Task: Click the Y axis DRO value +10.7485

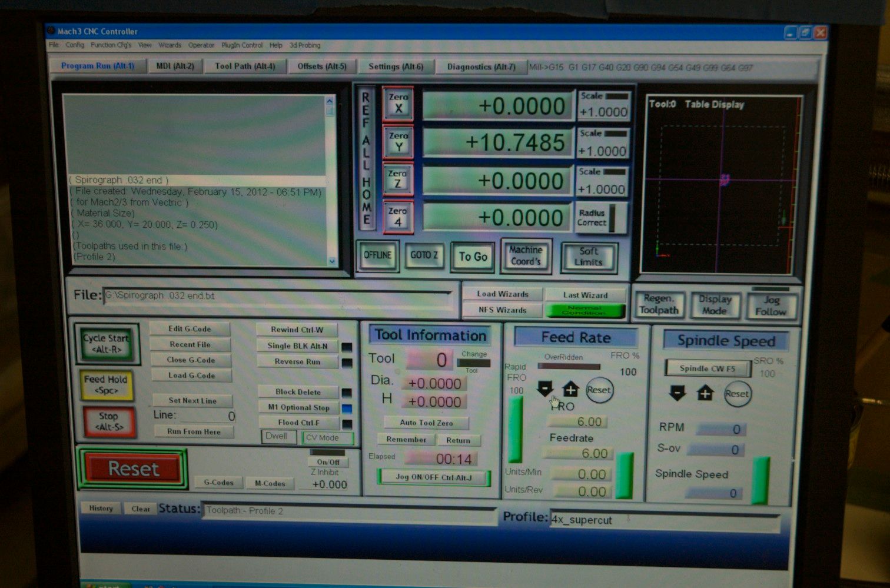Action: point(498,142)
